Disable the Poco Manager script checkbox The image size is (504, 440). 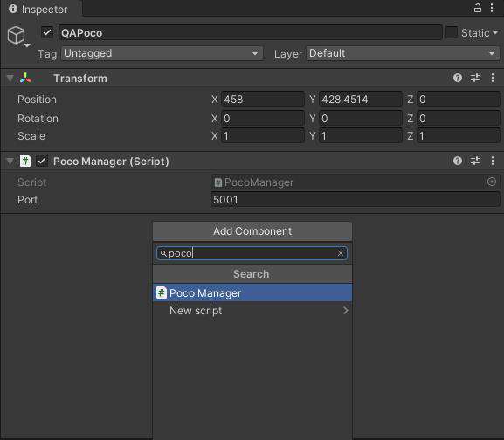coord(42,161)
